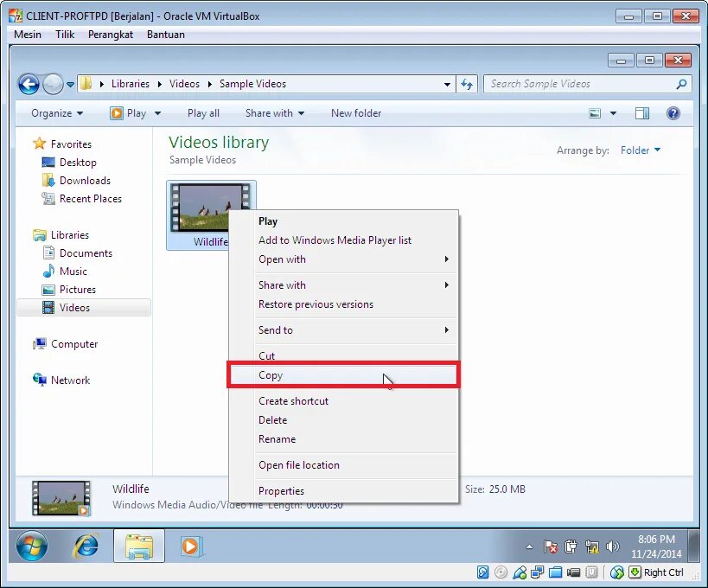Click the refresh button beside address bar
The width and height of the screenshot is (708, 588).
pos(467,84)
